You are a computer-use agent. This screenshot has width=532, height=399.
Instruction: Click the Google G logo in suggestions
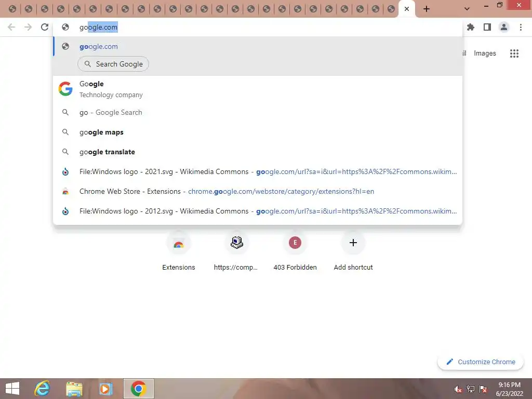[x=65, y=89]
